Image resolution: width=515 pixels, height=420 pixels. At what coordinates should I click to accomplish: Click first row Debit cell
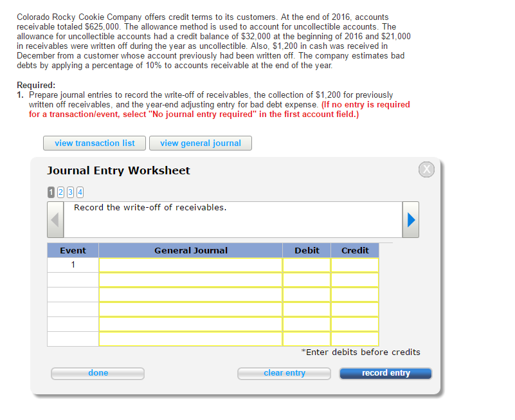coord(307,265)
